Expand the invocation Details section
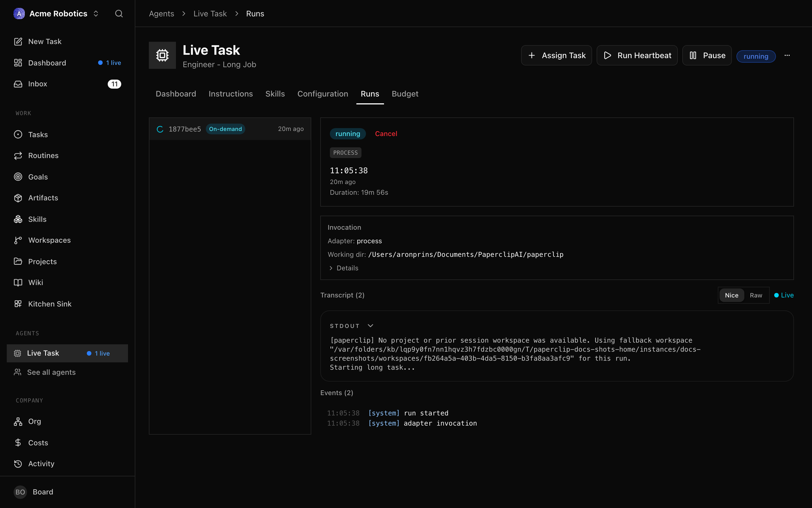The image size is (812, 508). click(343, 268)
